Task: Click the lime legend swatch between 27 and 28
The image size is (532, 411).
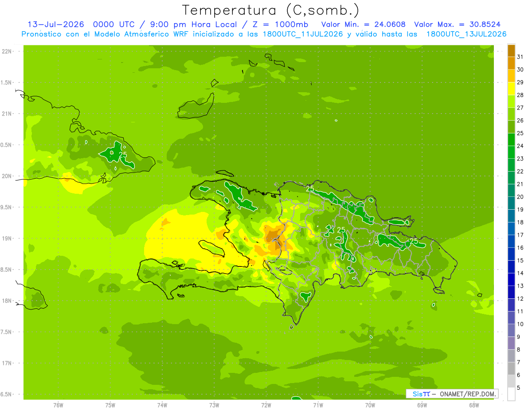Action: 511,102
